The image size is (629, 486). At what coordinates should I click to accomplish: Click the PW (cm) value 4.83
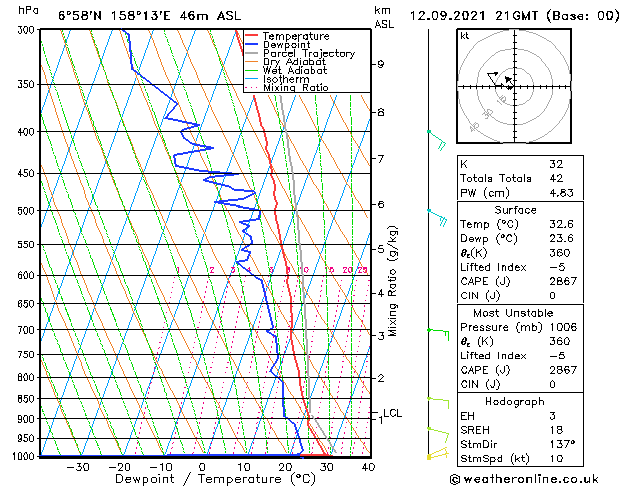coord(561,192)
